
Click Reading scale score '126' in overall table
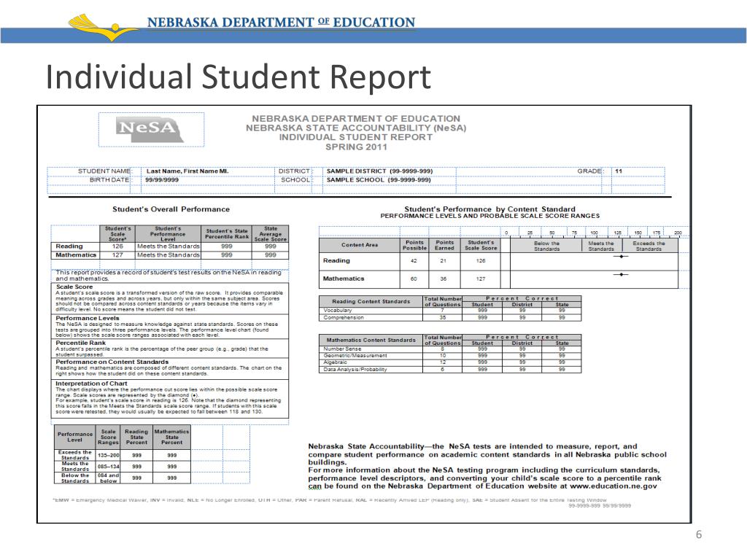click(x=117, y=246)
